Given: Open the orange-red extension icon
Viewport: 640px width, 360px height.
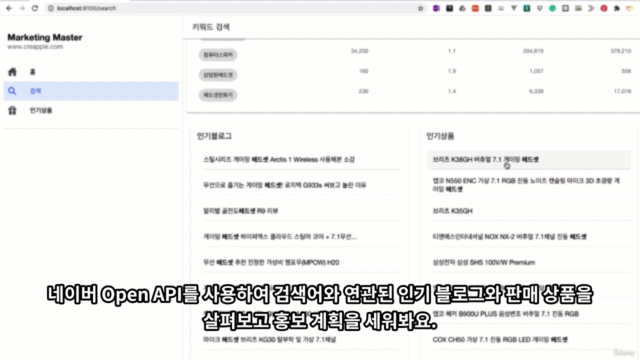Looking at the screenshot, I should point(475,8).
